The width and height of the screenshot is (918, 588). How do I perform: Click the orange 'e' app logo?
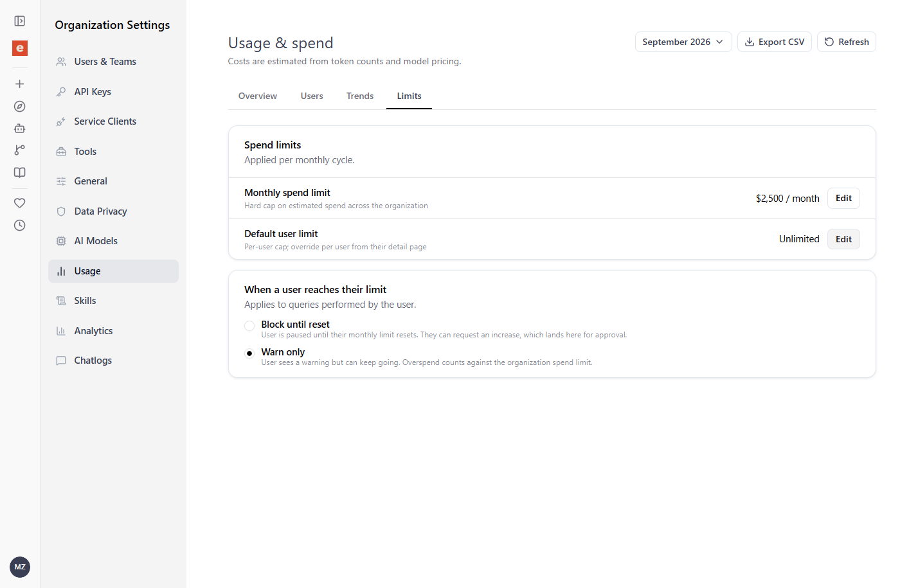click(x=20, y=48)
